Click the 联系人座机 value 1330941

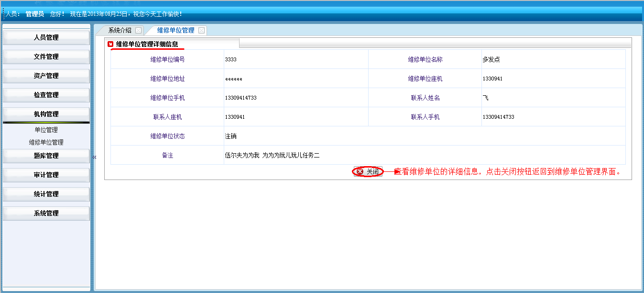click(235, 117)
